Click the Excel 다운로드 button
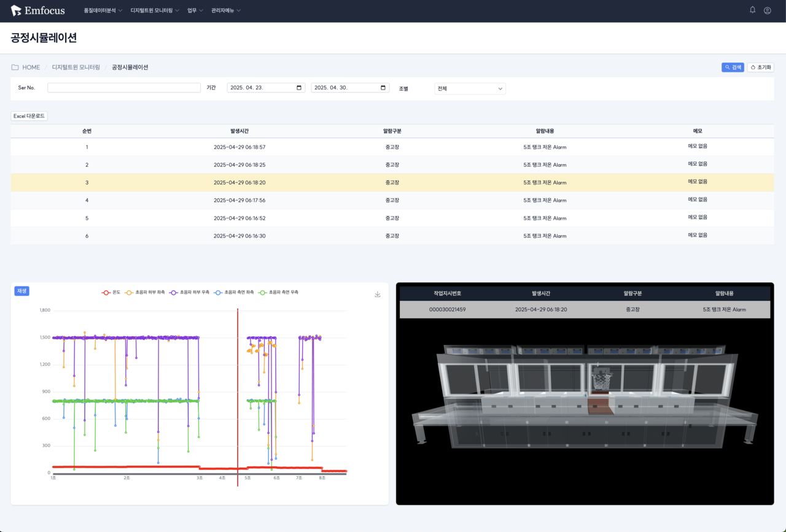This screenshot has height=532, width=786. pyautogui.click(x=29, y=116)
